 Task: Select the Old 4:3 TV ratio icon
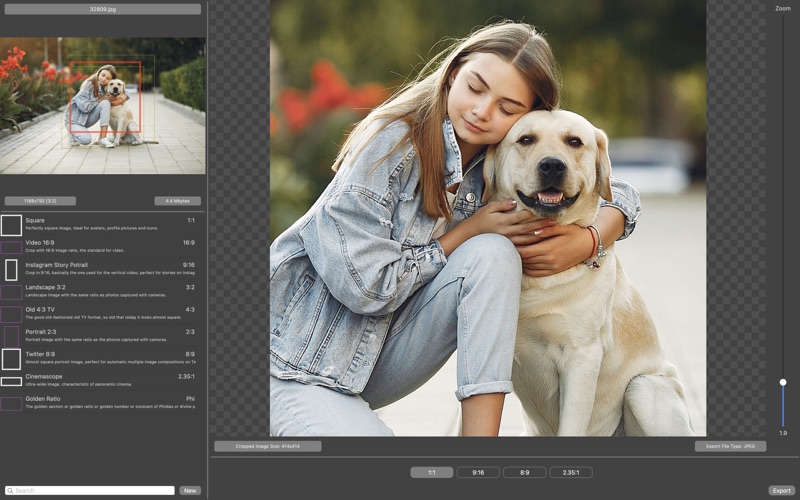click(11, 314)
